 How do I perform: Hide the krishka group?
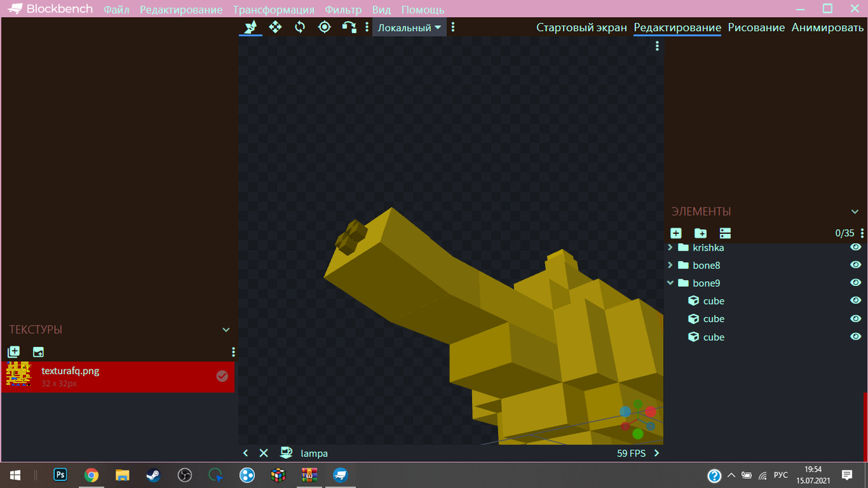click(x=856, y=247)
